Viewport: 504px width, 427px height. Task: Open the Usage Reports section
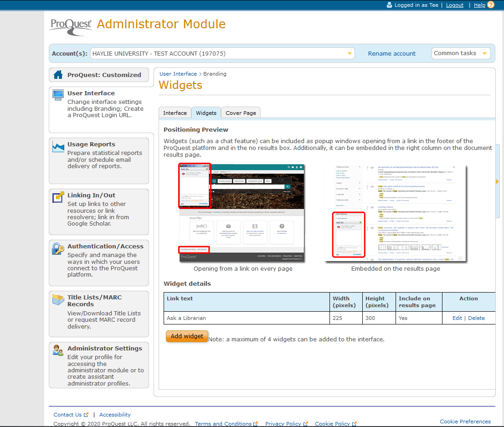(x=99, y=160)
